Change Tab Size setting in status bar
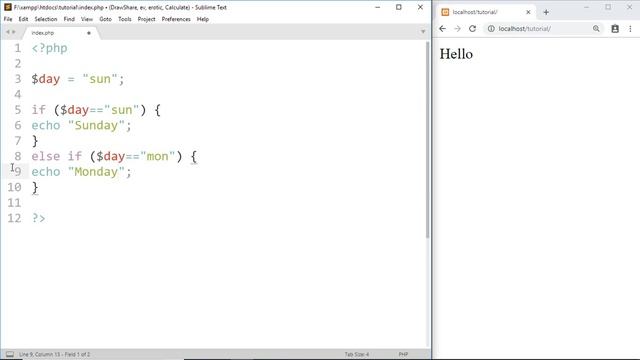The width and height of the screenshot is (640, 360). point(356,354)
